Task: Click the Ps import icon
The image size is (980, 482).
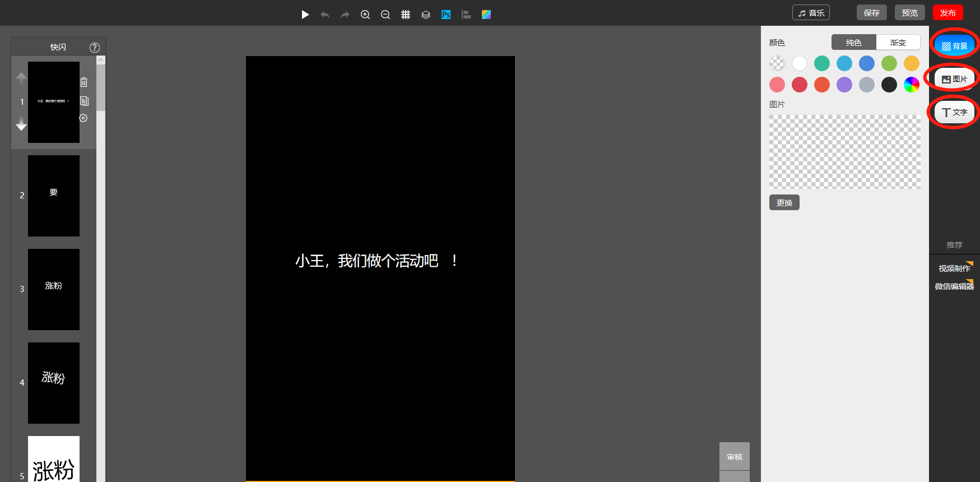Action: (x=446, y=15)
